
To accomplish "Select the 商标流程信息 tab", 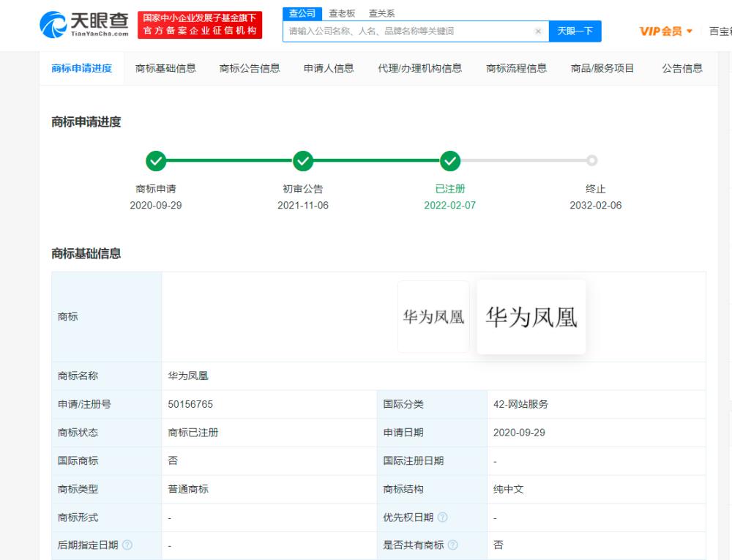I will click(x=516, y=68).
